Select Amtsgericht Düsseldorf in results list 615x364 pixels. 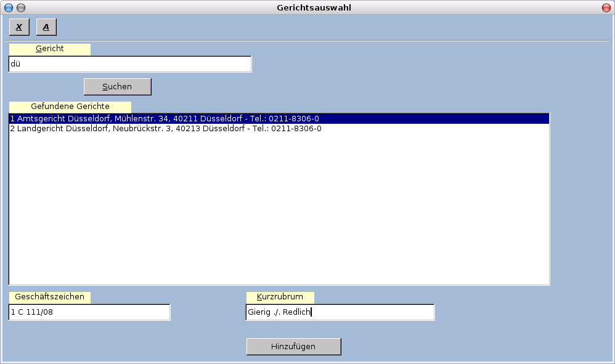pos(165,118)
